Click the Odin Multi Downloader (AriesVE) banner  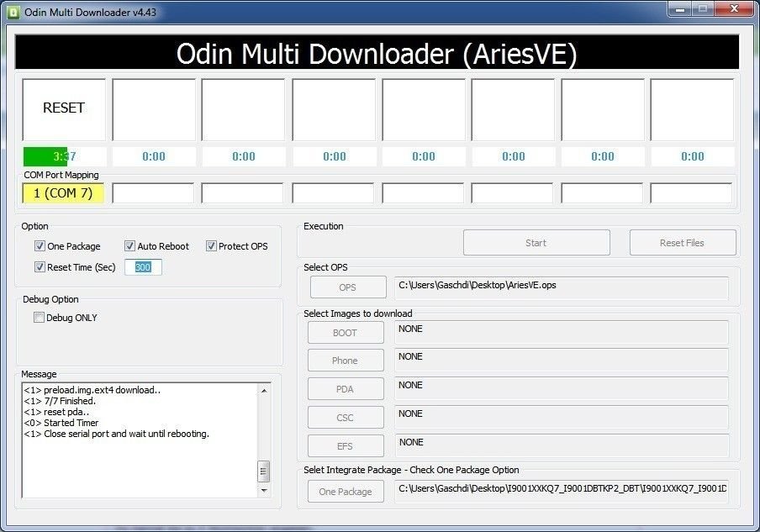(x=377, y=53)
